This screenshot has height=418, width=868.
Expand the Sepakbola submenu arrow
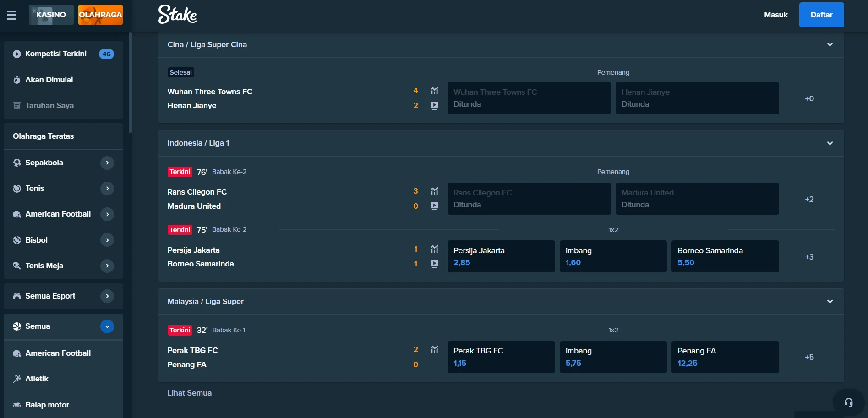tap(107, 163)
